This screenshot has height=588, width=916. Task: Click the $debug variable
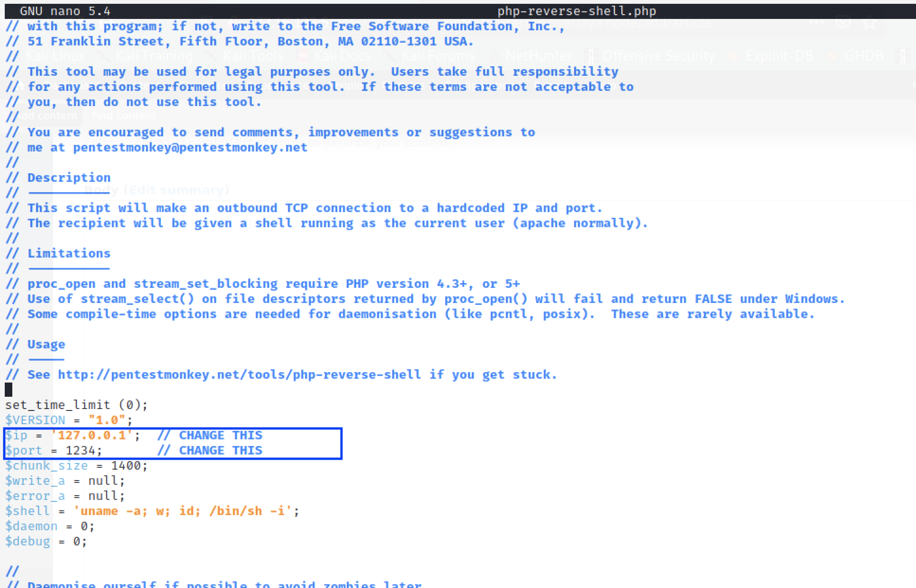27,541
